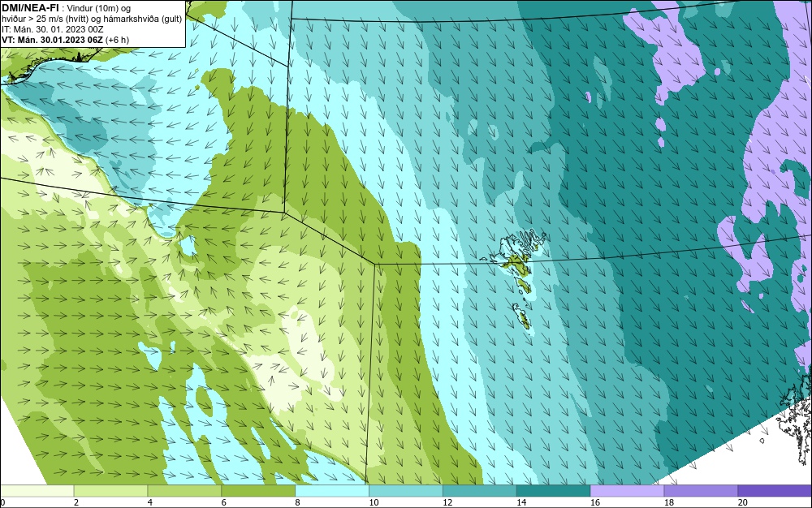
Task: Click the 16–18 m/s light purple swatch
Action: [x=627, y=490]
